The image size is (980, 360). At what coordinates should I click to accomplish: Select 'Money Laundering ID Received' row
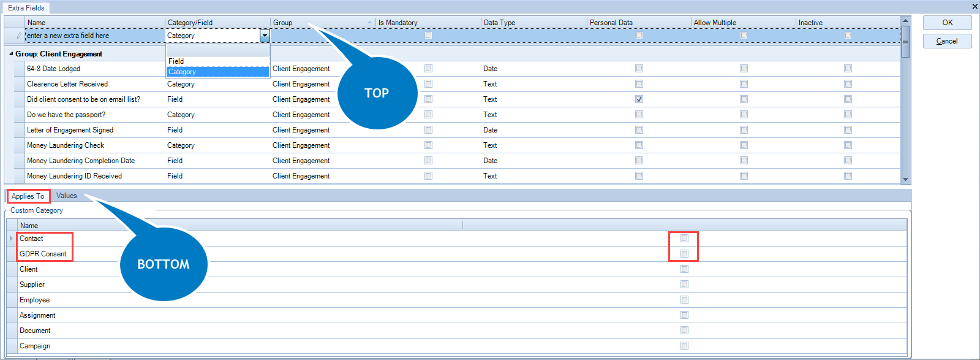click(457, 176)
